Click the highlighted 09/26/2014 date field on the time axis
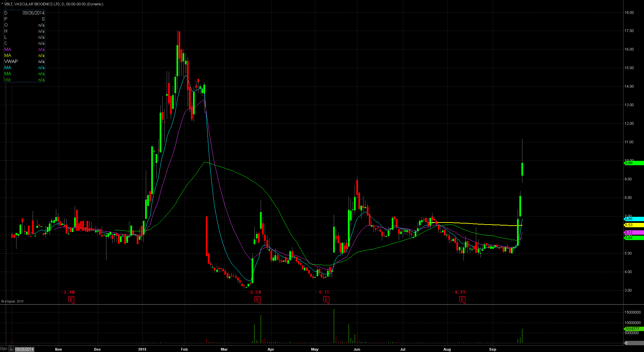This screenshot has height=352, width=644. (x=25, y=349)
